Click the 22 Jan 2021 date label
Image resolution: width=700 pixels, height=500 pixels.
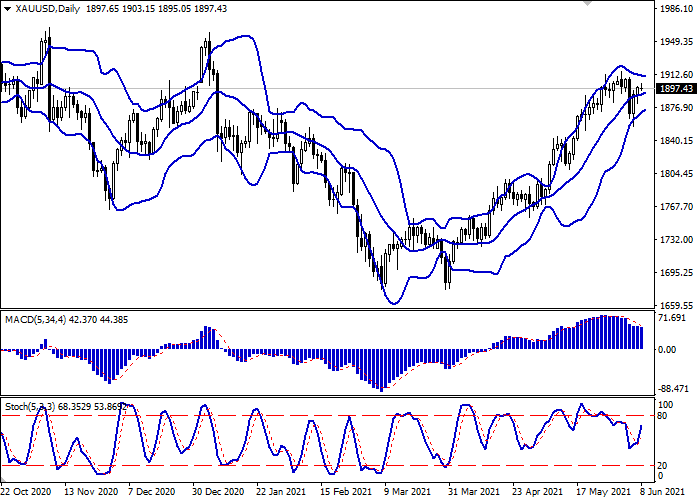282,492
